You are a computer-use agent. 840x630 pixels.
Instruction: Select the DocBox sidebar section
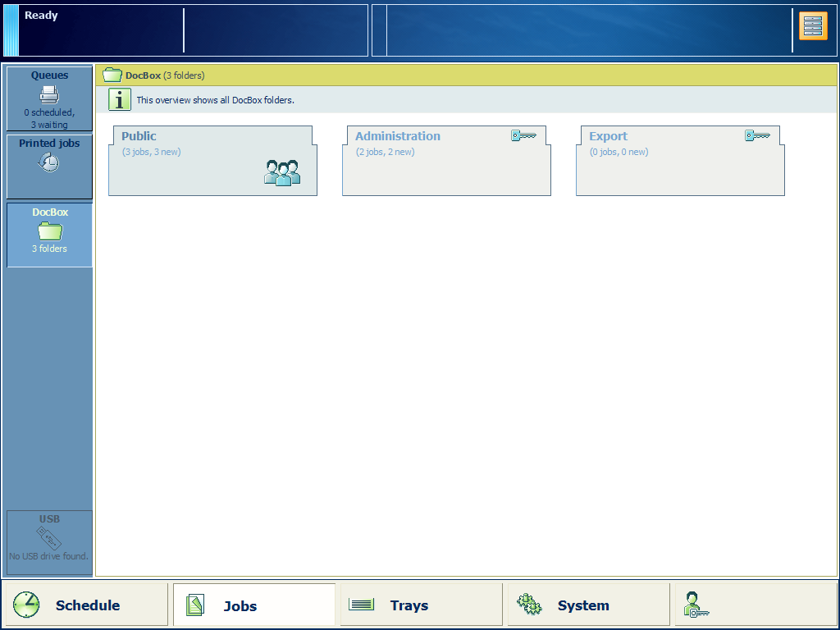click(49, 235)
